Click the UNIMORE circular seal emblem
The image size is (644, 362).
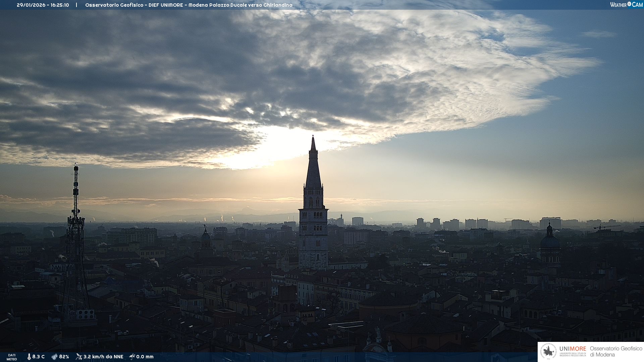coord(549,352)
